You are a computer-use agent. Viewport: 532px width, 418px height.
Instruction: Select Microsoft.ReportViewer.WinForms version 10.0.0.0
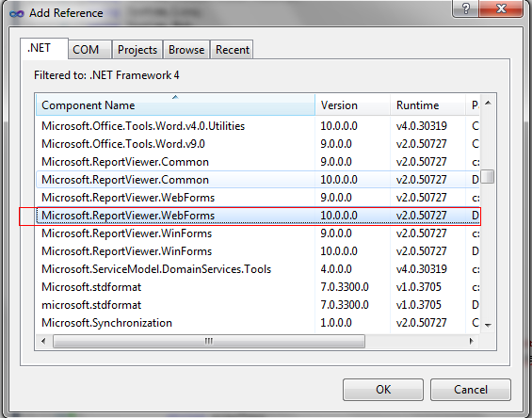(258, 251)
